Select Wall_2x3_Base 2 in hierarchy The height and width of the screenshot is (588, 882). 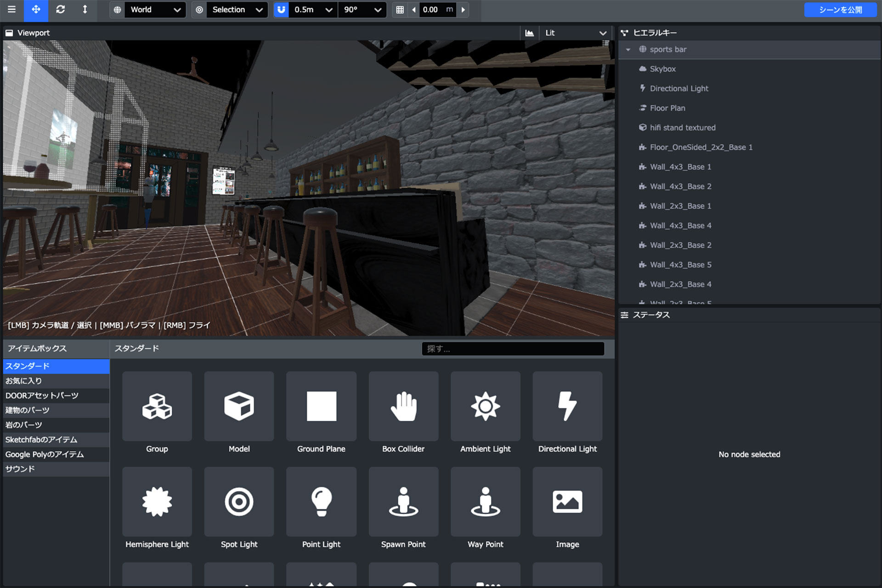(x=749, y=245)
